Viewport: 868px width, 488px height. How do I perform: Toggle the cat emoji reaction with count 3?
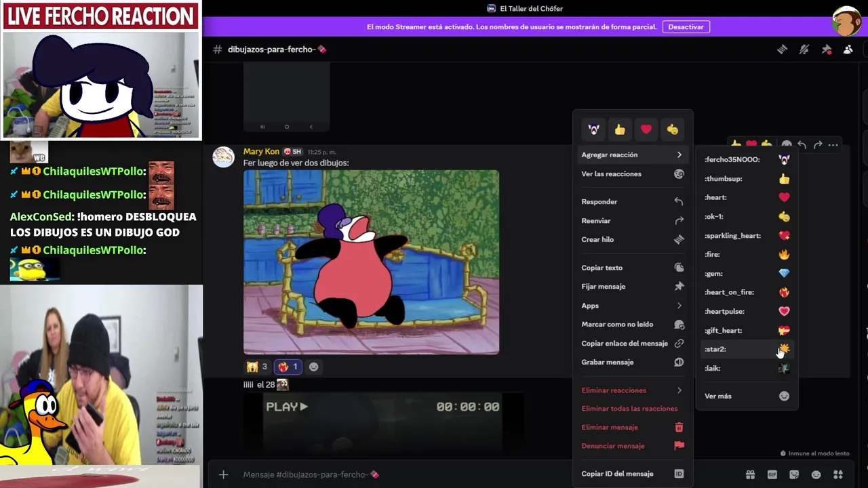[258, 367]
